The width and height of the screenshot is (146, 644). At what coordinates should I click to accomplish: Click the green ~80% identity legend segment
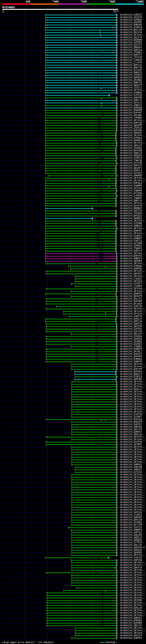101,4
